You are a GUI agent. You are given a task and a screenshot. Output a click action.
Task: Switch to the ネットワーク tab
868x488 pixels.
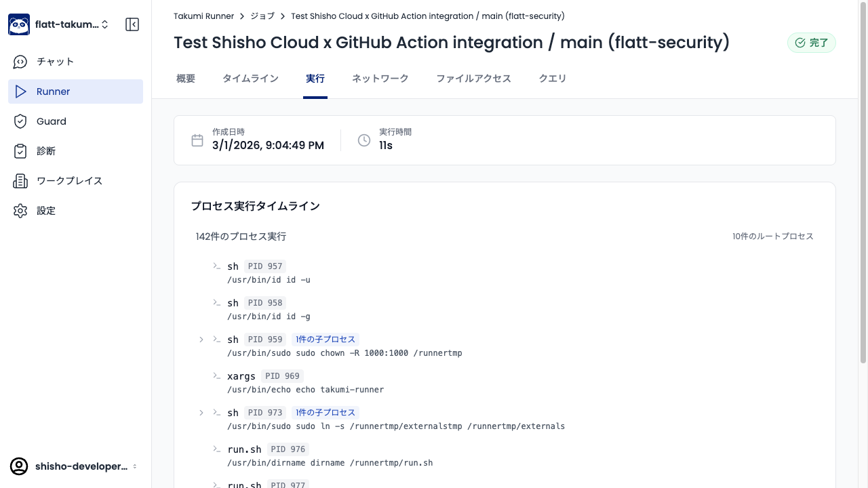click(x=380, y=79)
